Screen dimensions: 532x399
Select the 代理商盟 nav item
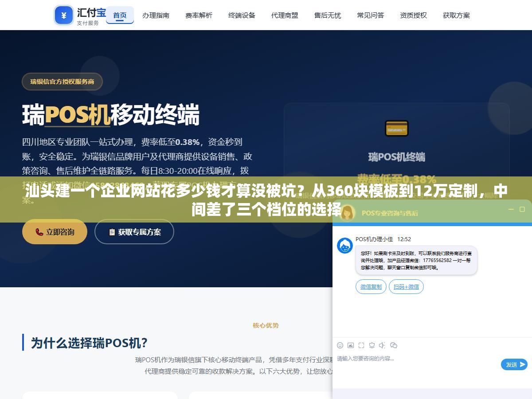click(285, 15)
